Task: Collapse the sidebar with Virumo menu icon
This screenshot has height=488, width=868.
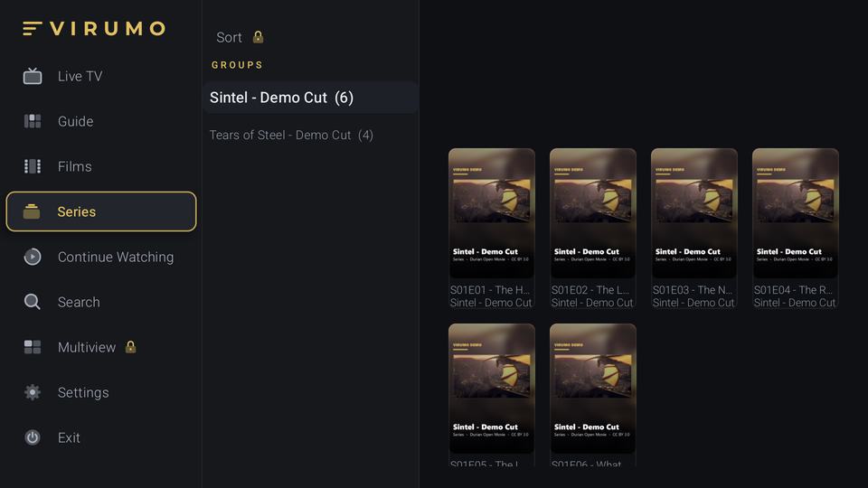Action: [x=33, y=28]
